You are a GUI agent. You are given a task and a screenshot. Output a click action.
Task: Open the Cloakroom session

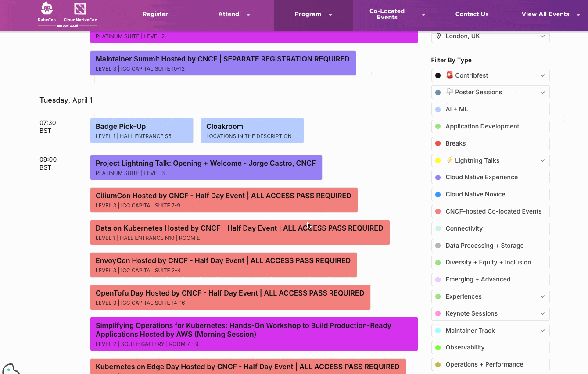pos(252,131)
